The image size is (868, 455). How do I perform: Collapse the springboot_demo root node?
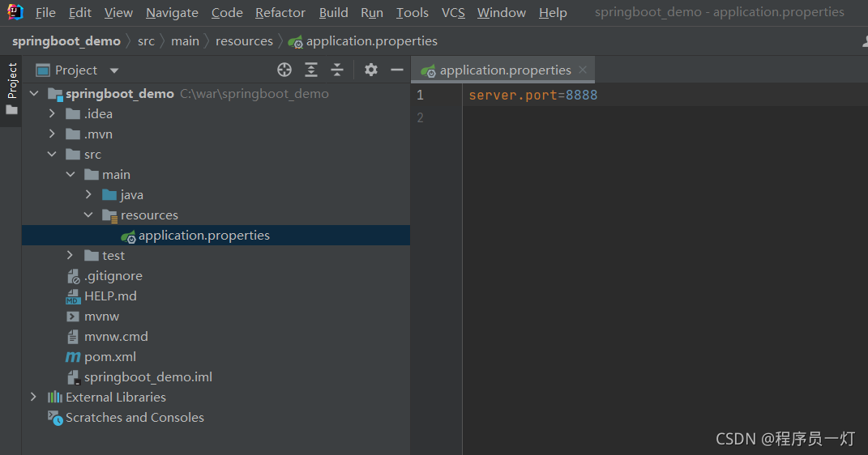(34, 93)
